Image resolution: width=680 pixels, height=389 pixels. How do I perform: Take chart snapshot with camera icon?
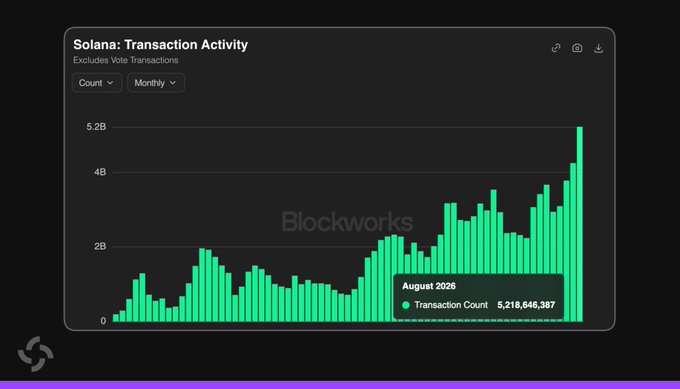tap(577, 48)
